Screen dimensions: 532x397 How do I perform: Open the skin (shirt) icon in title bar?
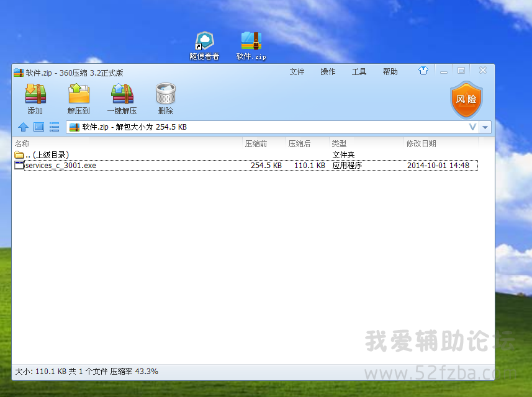click(423, 71)
